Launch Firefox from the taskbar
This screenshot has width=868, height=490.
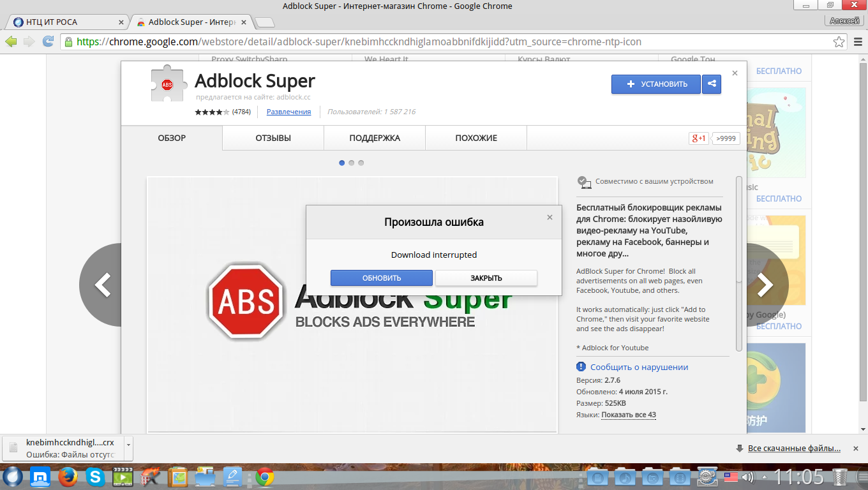pos(68,477)
